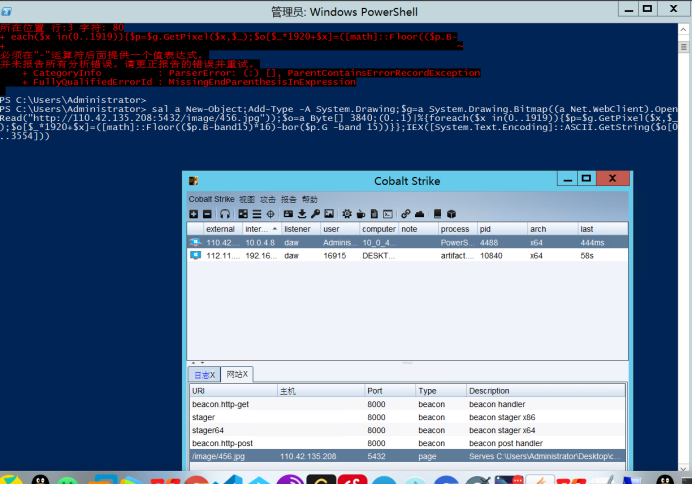Screen dimensions: 692x484
Task: Open the 视图 menu
Action: point(247,199)
